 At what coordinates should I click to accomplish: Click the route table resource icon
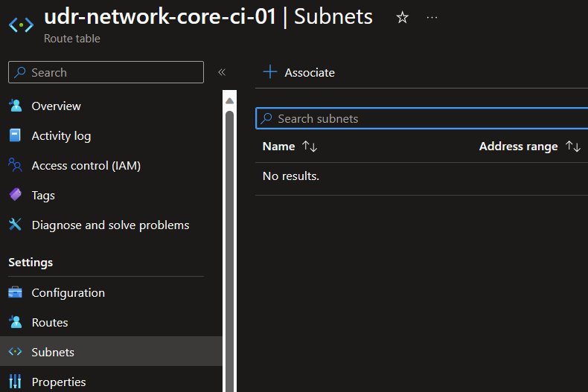tap(21, 25)
